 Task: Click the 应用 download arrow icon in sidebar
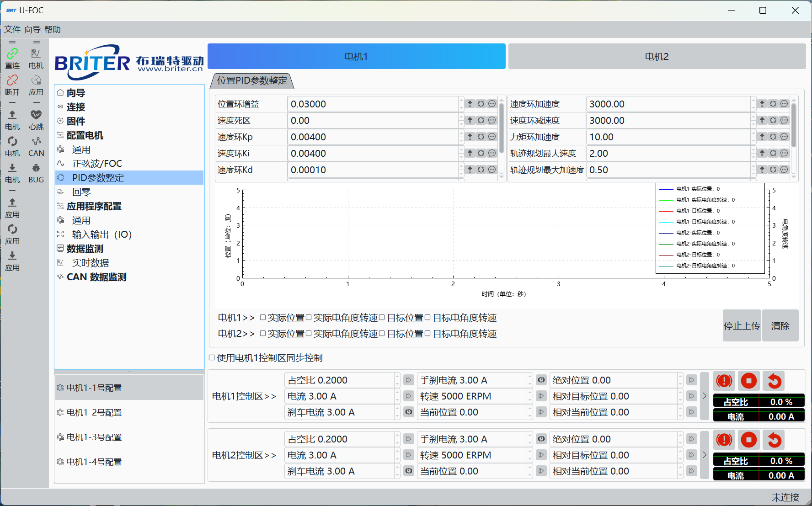[x=12, y=256]
